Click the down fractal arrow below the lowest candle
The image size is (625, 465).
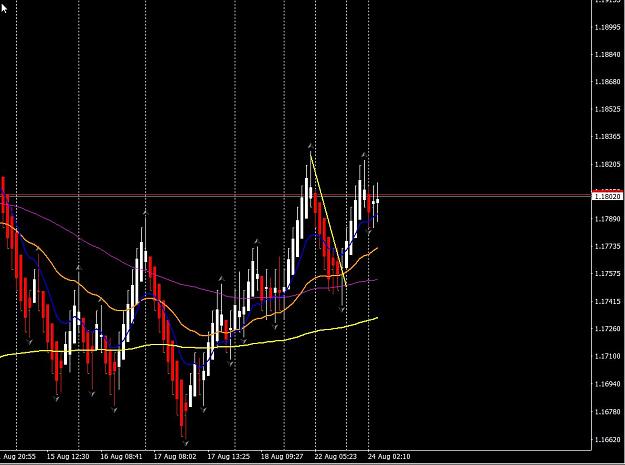coord(185,443)
